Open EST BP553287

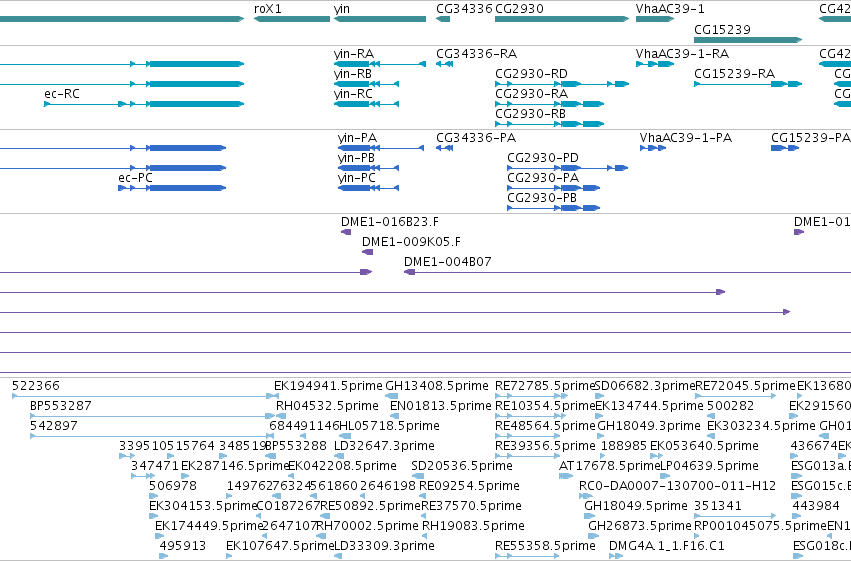coord(153,416)
